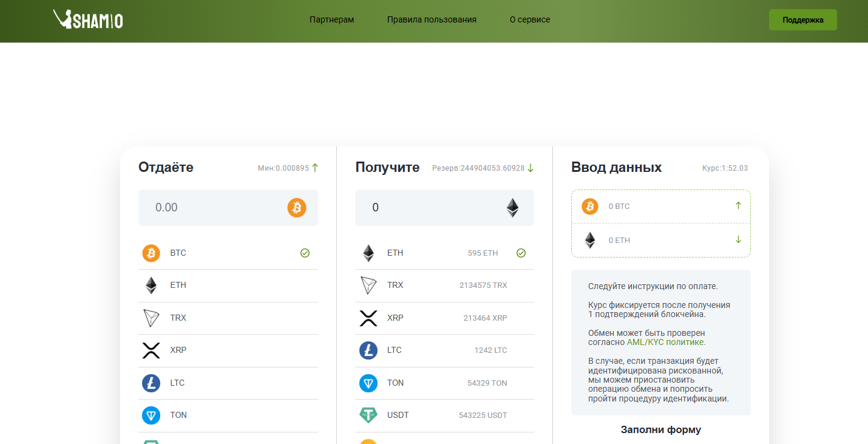Select the LTC row in Отдаёте list
The height and width of the screenshot is (444, 868).
click(x=228, y=383)
